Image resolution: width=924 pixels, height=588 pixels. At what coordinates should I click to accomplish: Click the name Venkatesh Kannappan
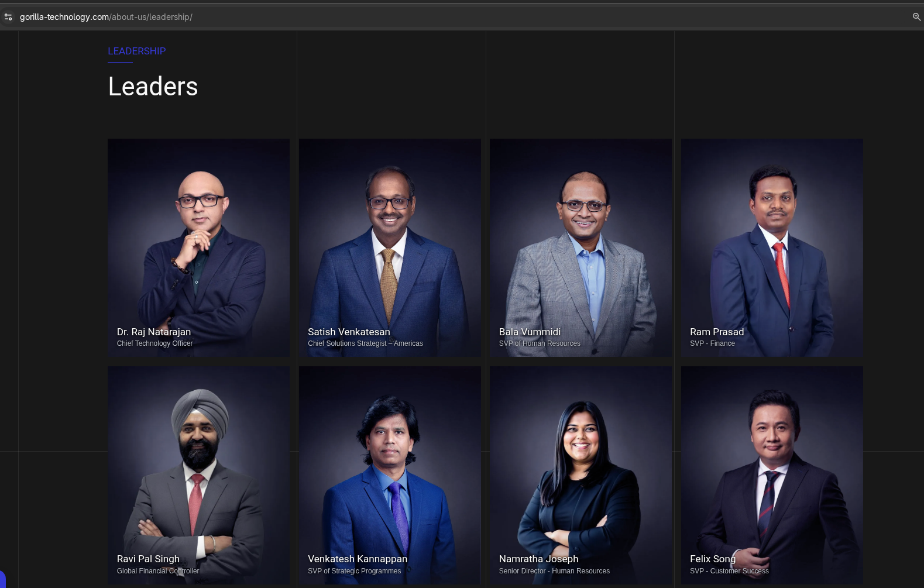(x=358, y=559)
